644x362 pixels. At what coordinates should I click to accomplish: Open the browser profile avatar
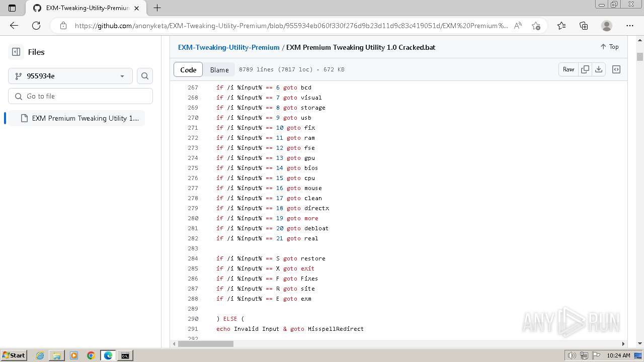[x=607, y=26]
